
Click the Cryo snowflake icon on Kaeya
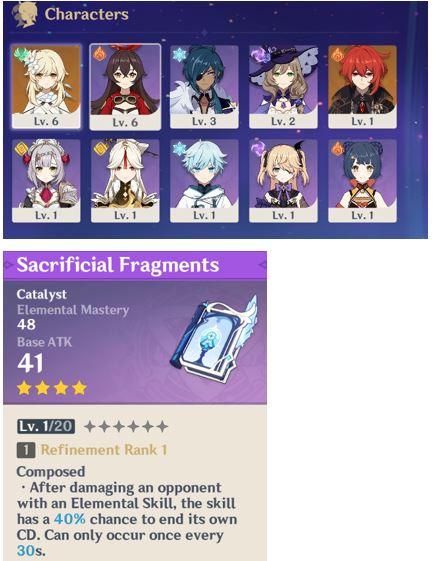click(x=179, y=55)
